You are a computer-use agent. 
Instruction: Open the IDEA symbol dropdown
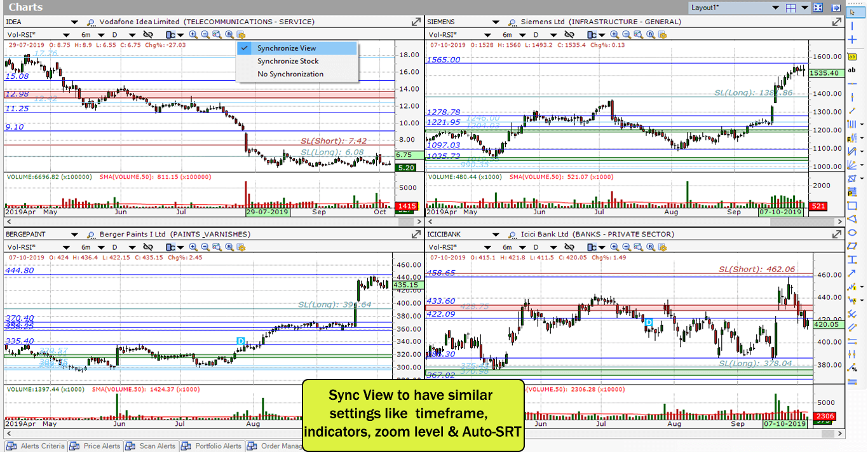tap(73, 21)
